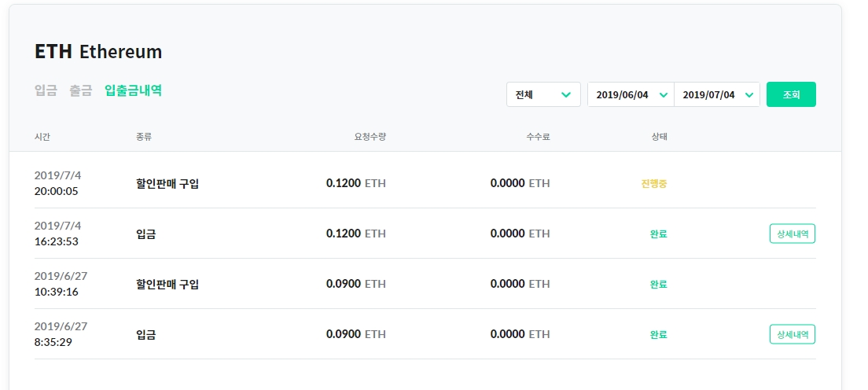
Task: Click the 종류 column header
Action: pyautogui.click(x=143, y=137)
